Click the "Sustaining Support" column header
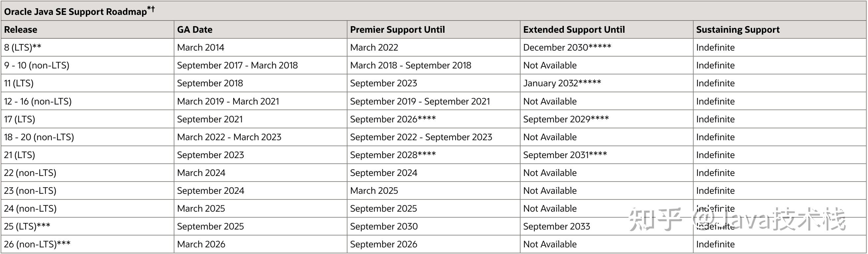This screenshot has width=868, height=254. 738,30
